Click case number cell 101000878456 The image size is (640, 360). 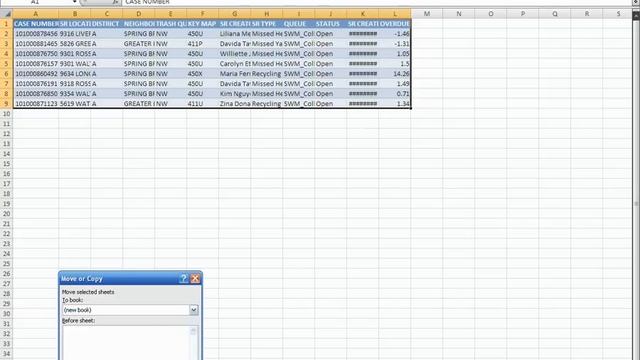[36, 33]
